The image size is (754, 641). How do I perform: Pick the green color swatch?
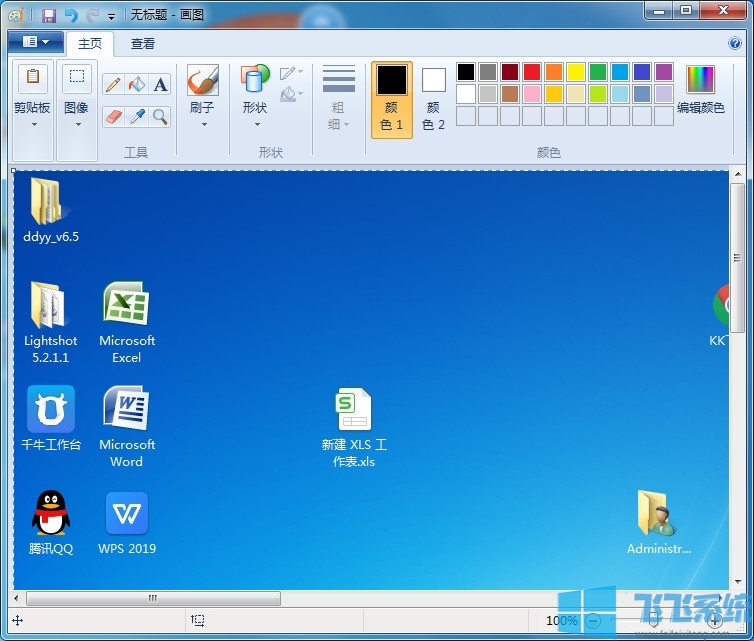[598, 72]
